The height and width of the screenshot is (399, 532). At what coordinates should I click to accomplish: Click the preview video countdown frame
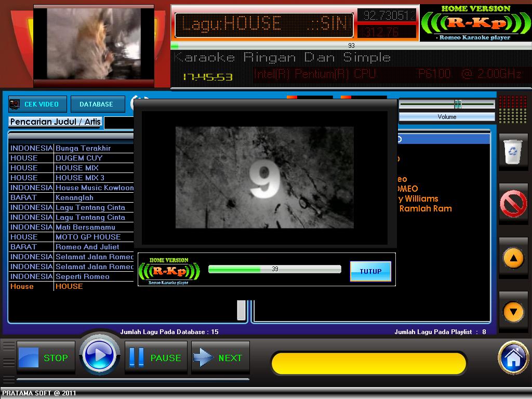pyautogui.click(x=264, y=177)
